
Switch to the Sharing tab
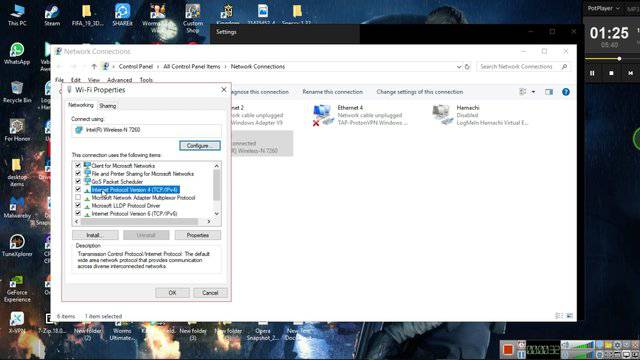point(108,106)
